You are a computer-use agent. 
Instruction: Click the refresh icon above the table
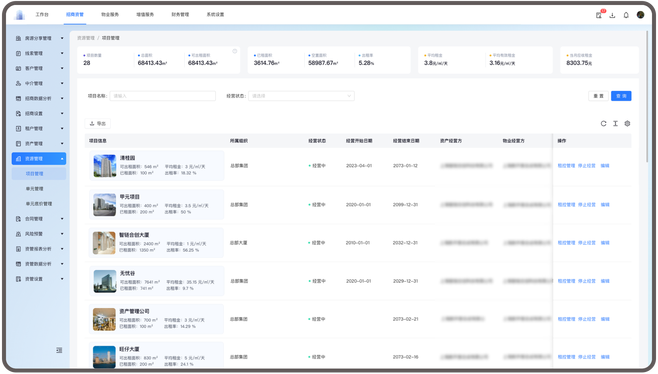603,123
